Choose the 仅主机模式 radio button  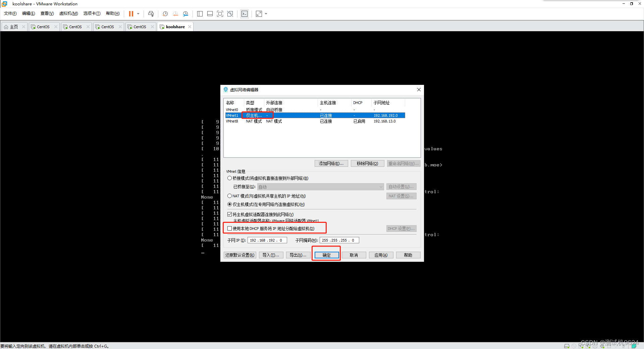230,204
